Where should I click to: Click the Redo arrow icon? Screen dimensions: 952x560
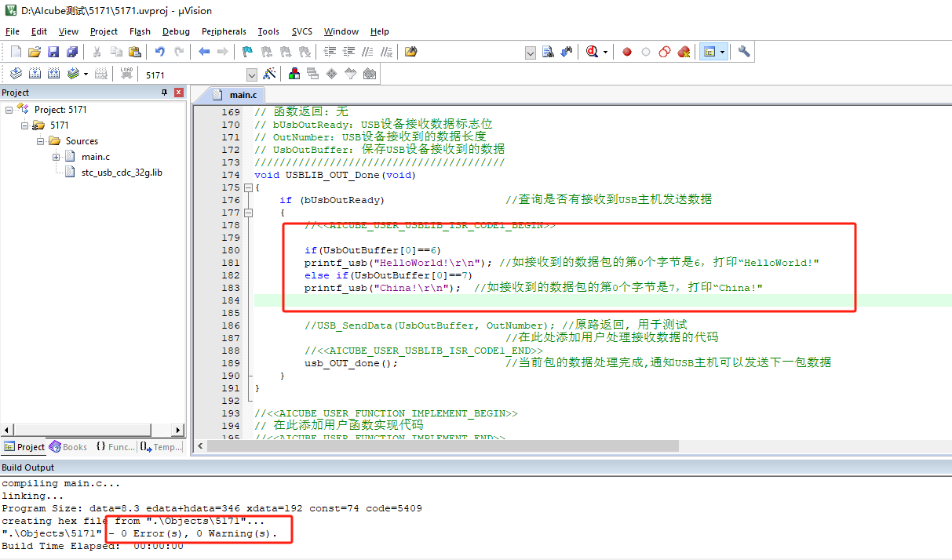coord(179,52)
